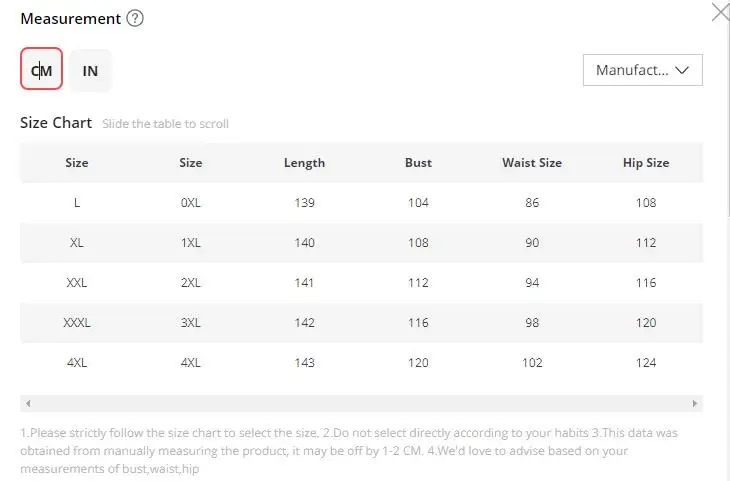Select the XXXL size row
This screenshot has width=730, height=481.
tap(361, 323)
